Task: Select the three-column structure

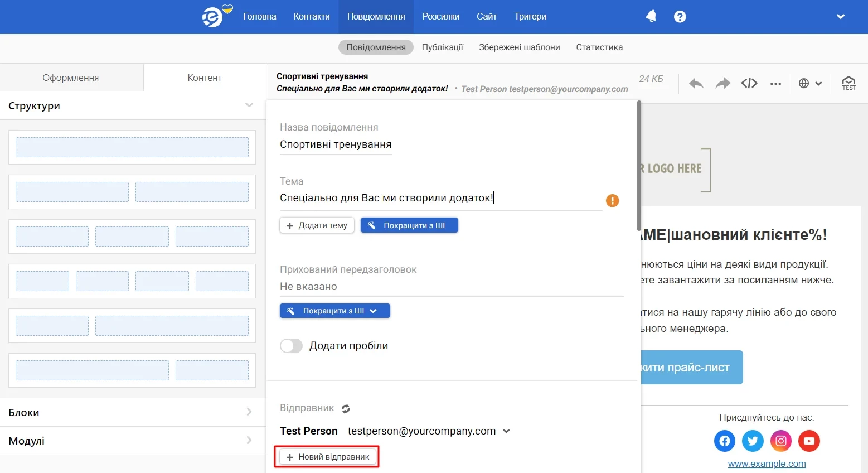Action: point(132,236)
